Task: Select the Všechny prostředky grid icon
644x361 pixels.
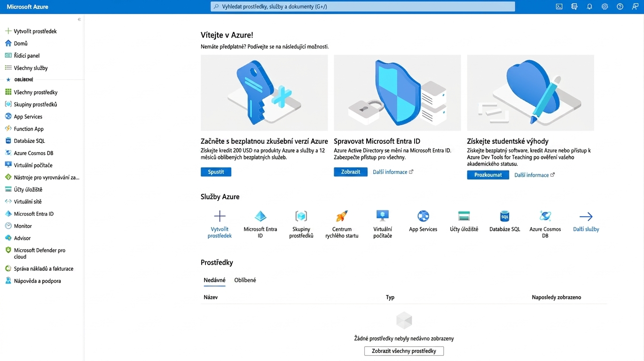Action: pos(8,92)
